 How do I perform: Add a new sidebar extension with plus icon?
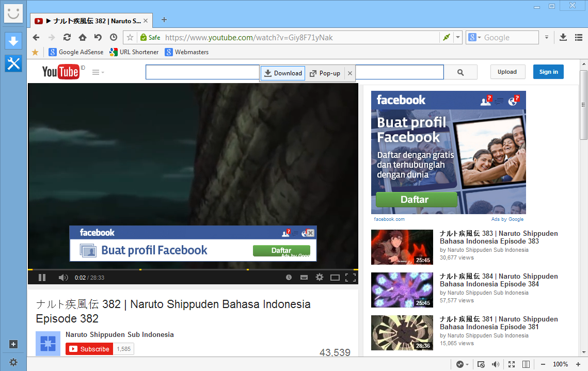(13, 344)
